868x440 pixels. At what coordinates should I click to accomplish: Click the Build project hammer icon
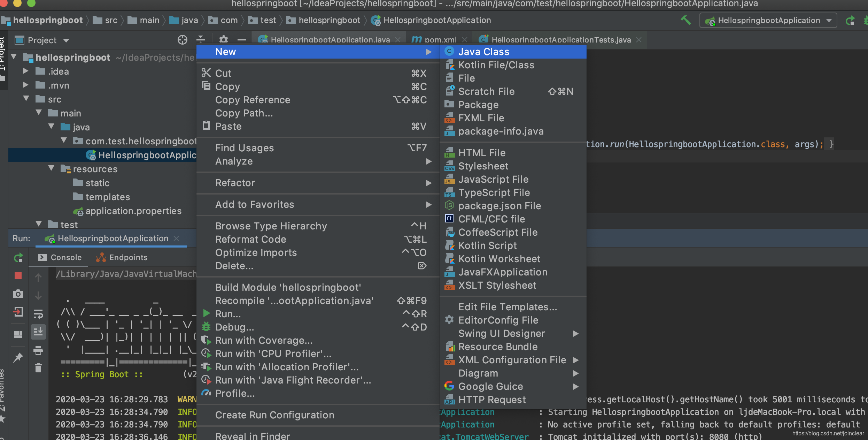click(685, 20)
